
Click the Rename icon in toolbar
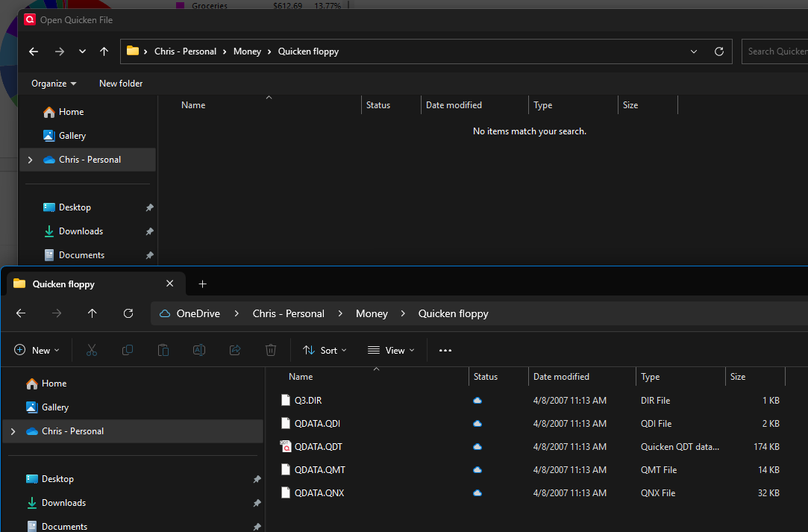tap(199, 350)
